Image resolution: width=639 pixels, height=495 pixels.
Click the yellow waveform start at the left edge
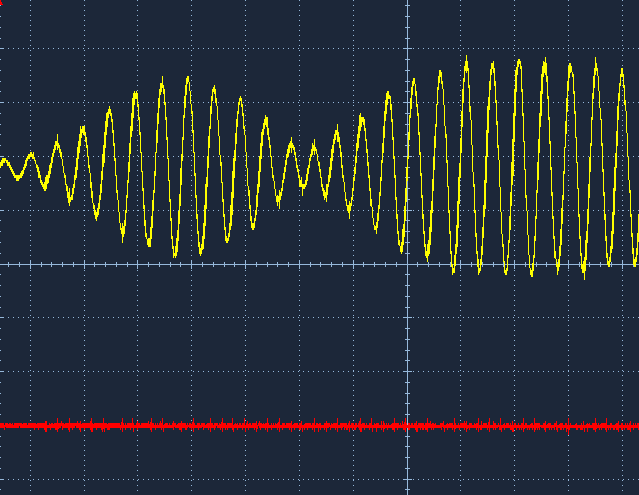click(3, 161)
